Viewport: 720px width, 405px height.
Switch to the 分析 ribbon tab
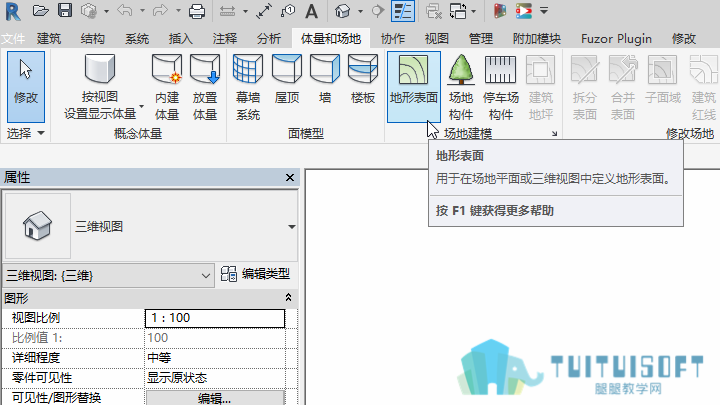click(269, 39)
